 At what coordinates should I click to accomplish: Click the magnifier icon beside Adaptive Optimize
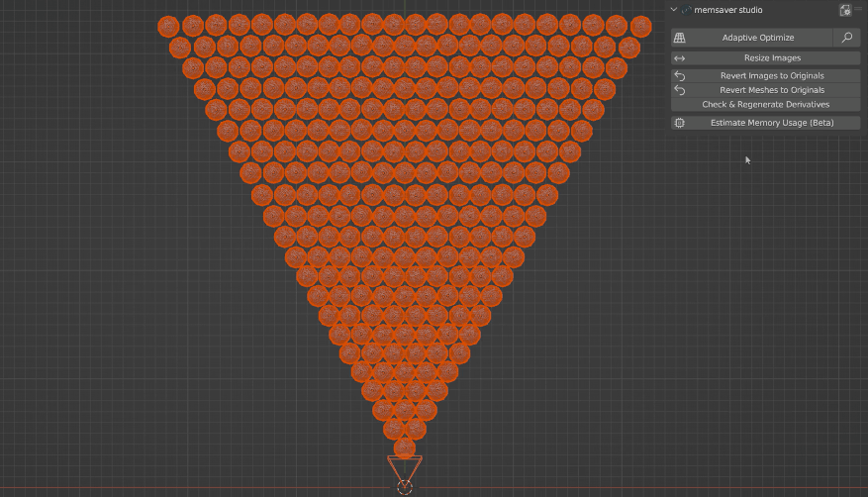(847, 38)
